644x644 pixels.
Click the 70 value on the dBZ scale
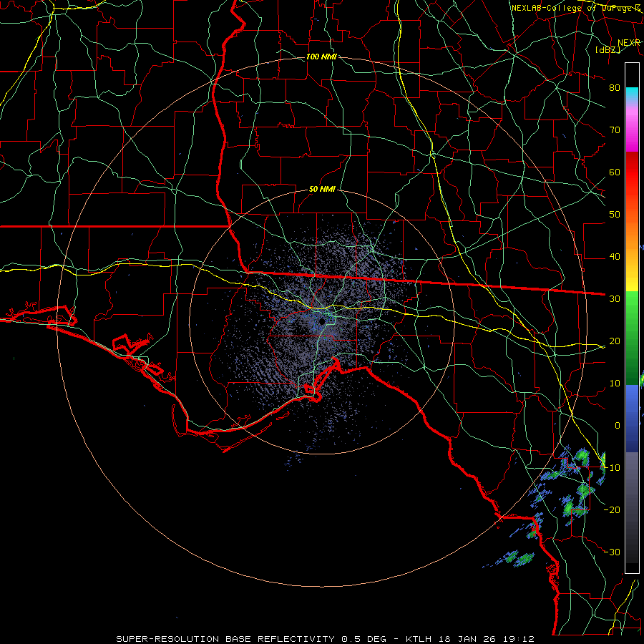point(615,130)
